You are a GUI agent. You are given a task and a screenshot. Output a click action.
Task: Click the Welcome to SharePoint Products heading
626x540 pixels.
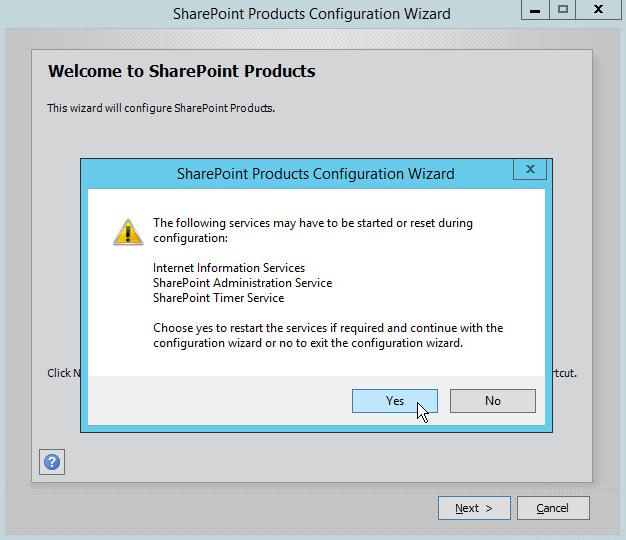pos(181,72)
